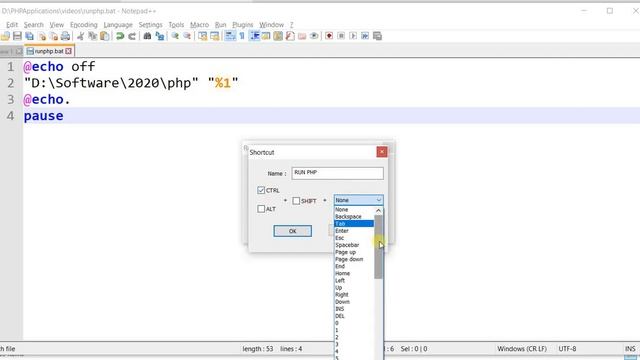Open the Run menu
The width and height of the screenshot is (640, 360).
coord(220,25)
